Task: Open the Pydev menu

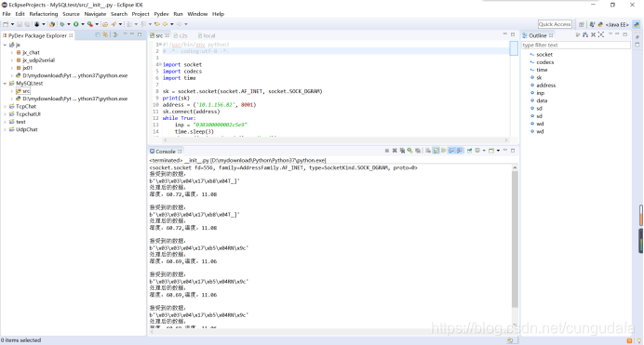Action: tap(161, 14)
